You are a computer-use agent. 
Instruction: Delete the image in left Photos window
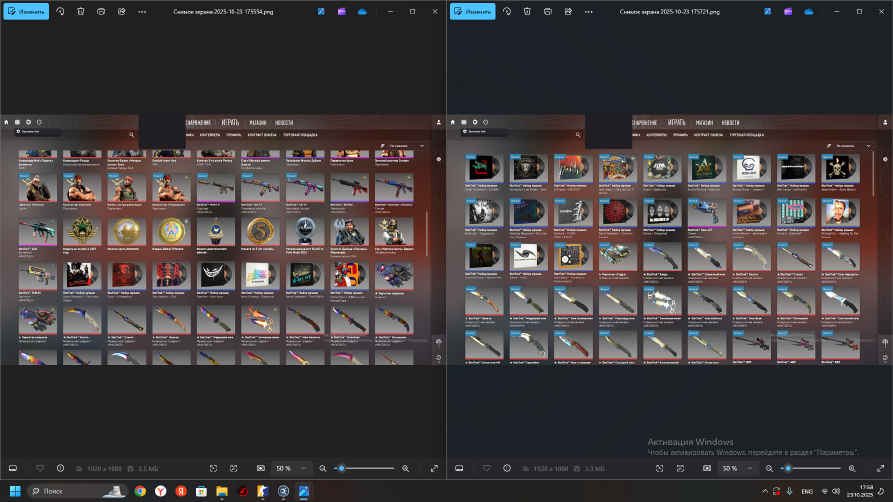pyautogui.click(x=81, y=11)
